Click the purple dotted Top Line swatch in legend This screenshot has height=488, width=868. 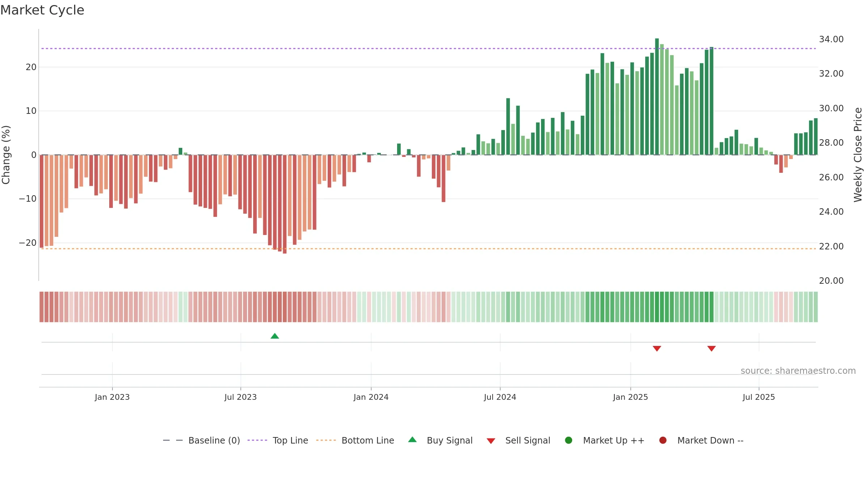pos(257,440)
